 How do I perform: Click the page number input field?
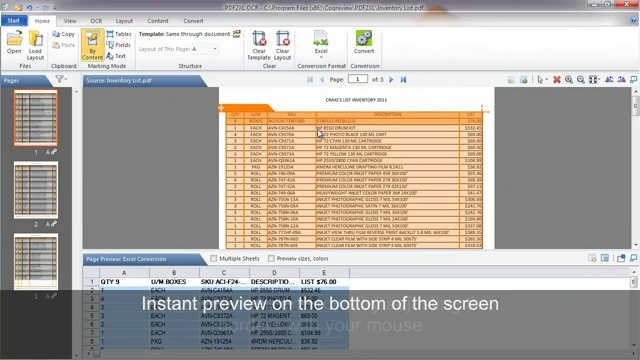358,79
